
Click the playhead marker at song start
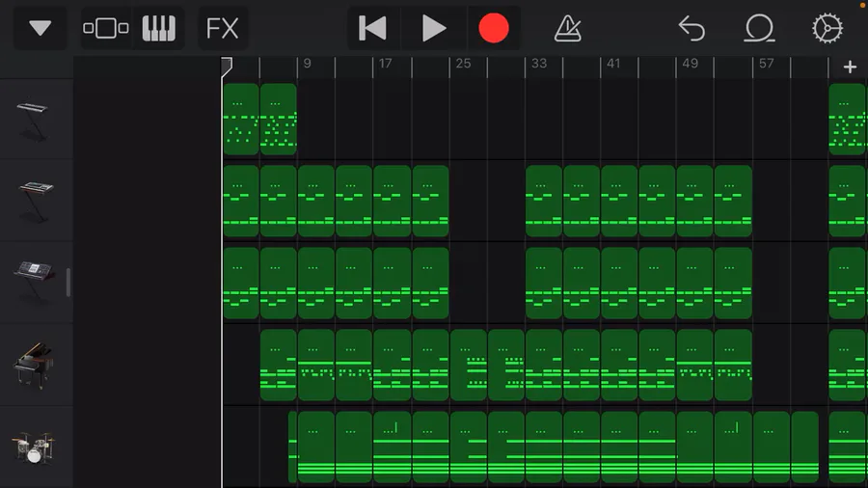click(x=227, y=67)
